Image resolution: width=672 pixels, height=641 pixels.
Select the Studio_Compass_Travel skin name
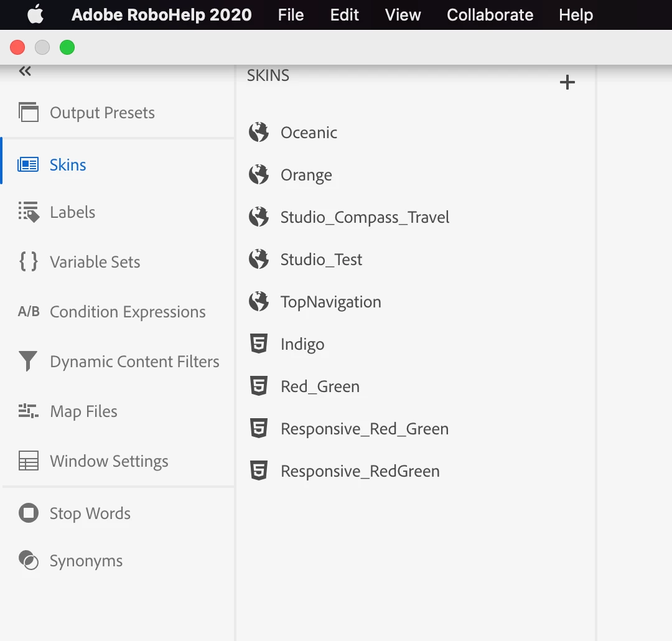[365, 217]
